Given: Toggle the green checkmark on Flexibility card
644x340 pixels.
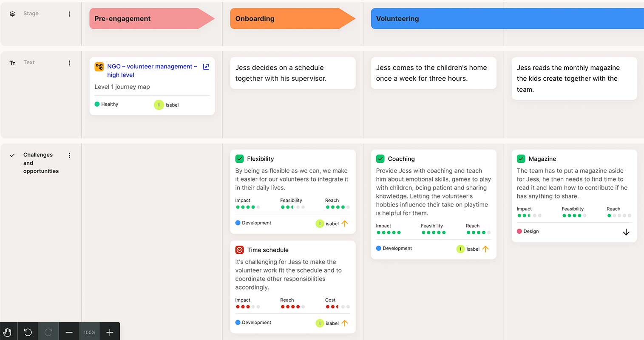Looking at the screenshot, I should (x=239, y=159).
